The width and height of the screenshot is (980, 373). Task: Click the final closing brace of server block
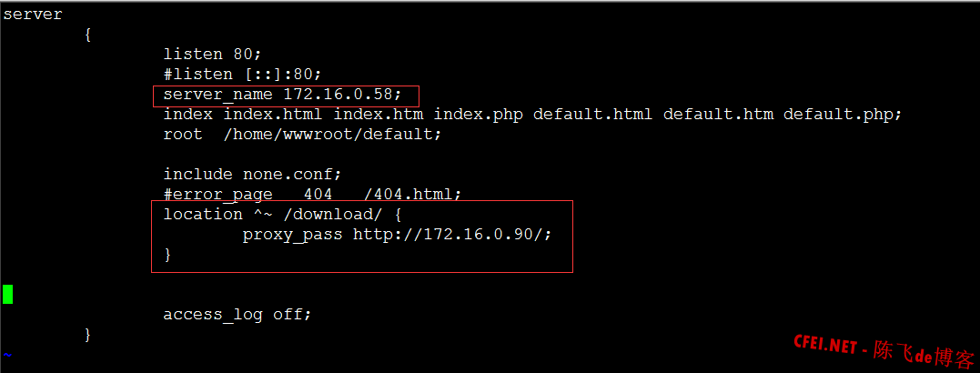click(87, 335)
